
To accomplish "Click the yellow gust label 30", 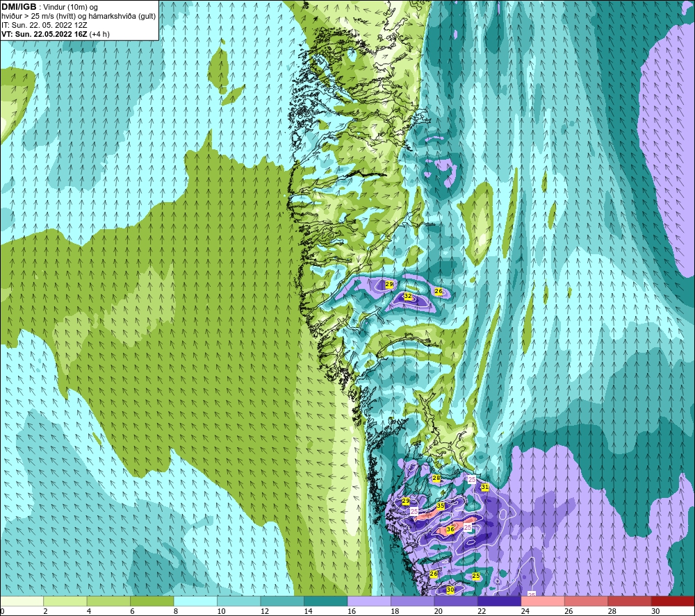I will [450, 590].
